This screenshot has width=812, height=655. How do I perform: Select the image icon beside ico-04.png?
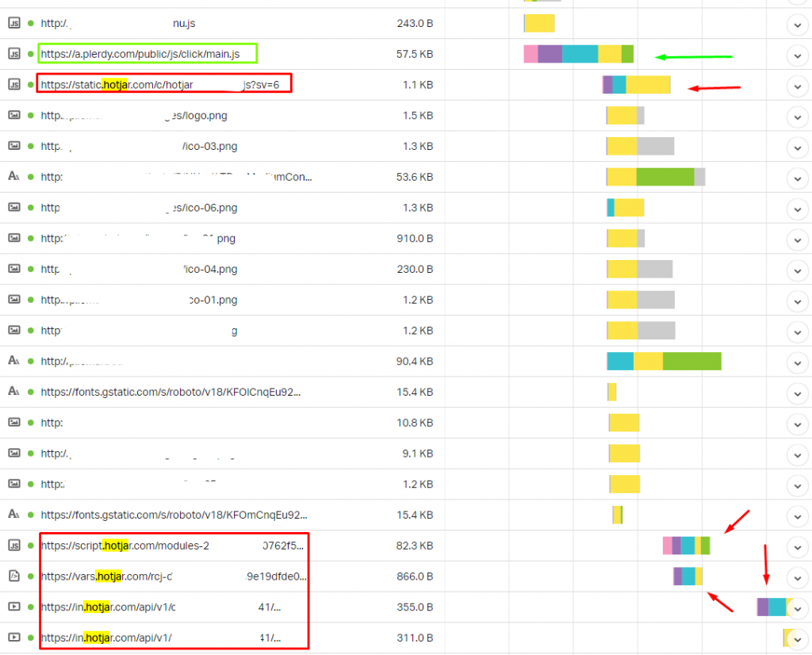click(x=14, y=268)
